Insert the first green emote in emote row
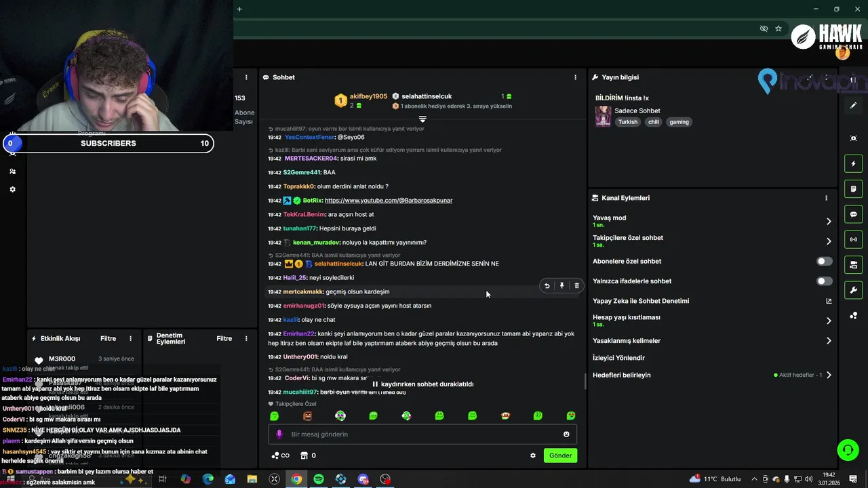This screenshot has width=868, height=488. point(274,415)
